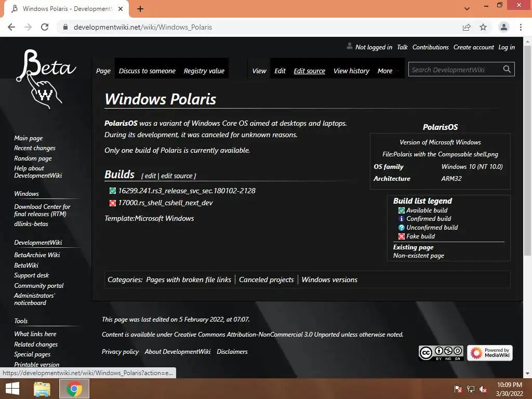Click the Available build legend icon
This screenshot has height=399, width=532.
pos(402,210)
